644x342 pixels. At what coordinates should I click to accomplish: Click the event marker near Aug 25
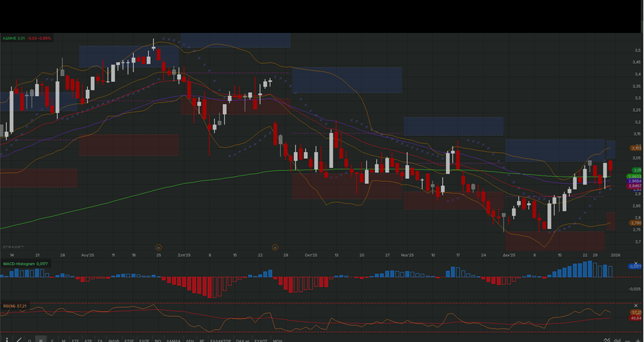159,247
